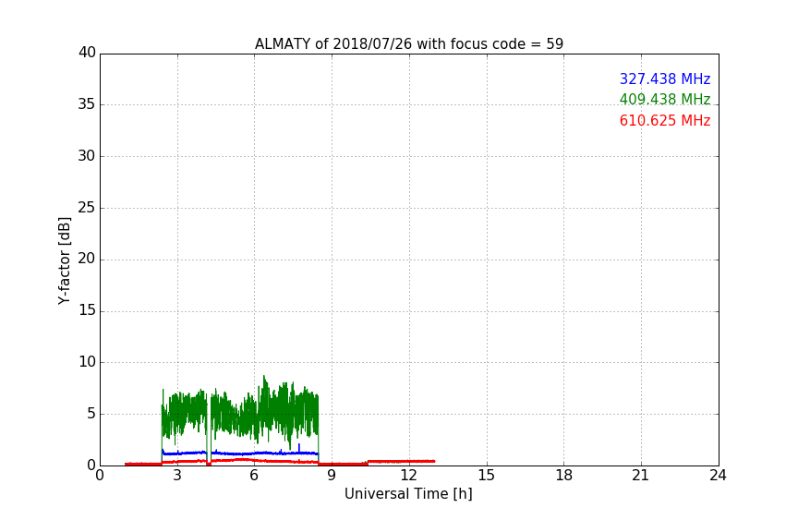Click the red 610.625 MHz legend label
This screenshot has height=532, width=798.
pyautogui.click(x=665, y=121)
